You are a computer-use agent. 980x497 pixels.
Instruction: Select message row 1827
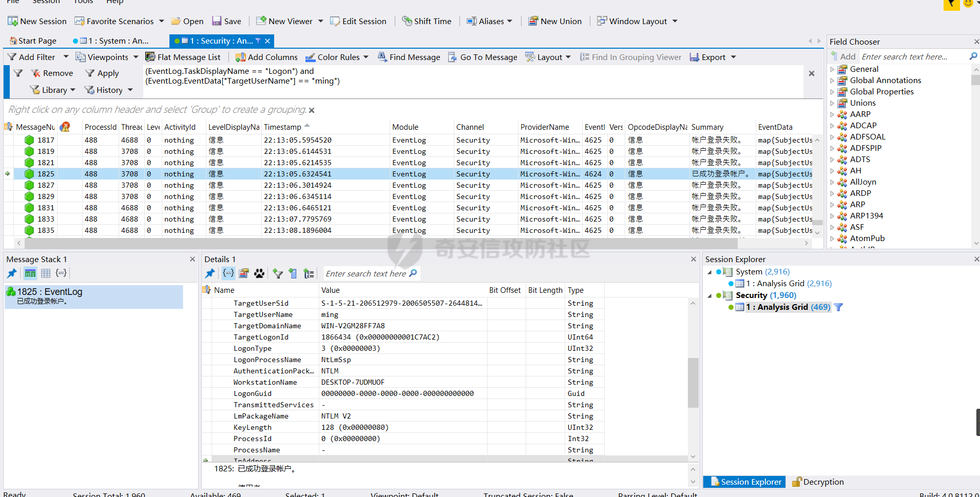click(x=408, y=185)
